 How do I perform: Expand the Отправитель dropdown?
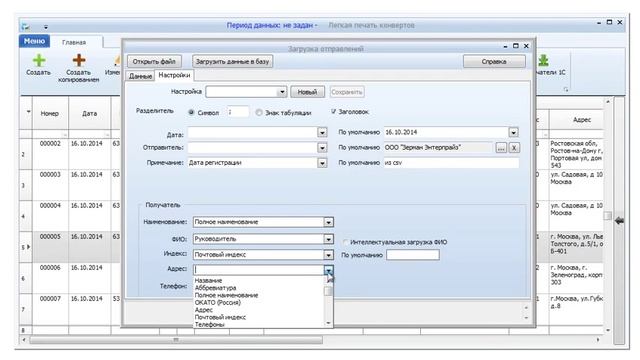tap(322, 148)
